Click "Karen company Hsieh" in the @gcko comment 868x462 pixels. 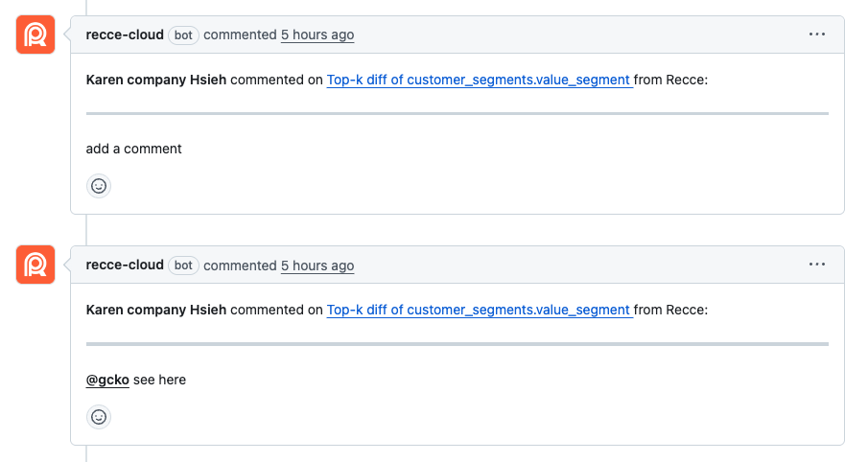pos(156,310)
